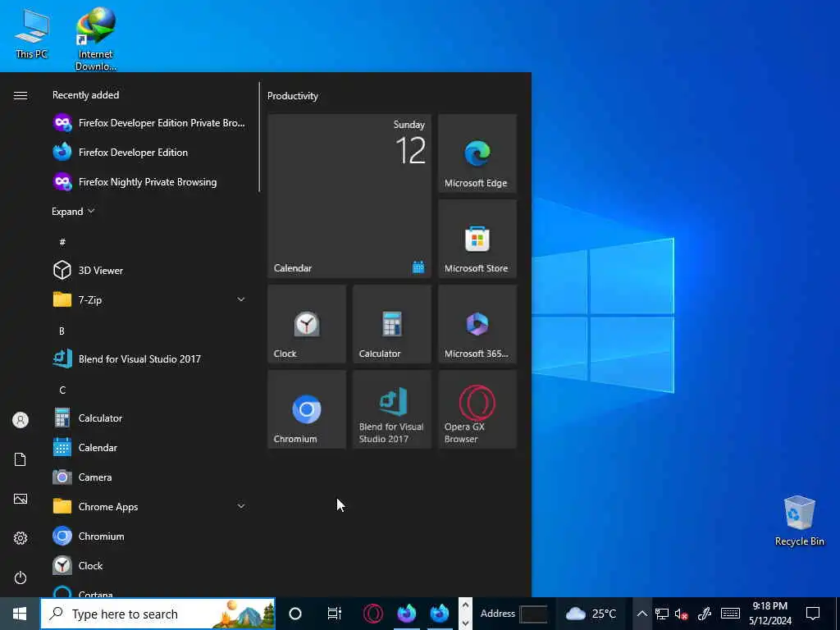840x630 pixels.
Task: Open the Microsoft Store tile
Action: [x=477, y=239]
